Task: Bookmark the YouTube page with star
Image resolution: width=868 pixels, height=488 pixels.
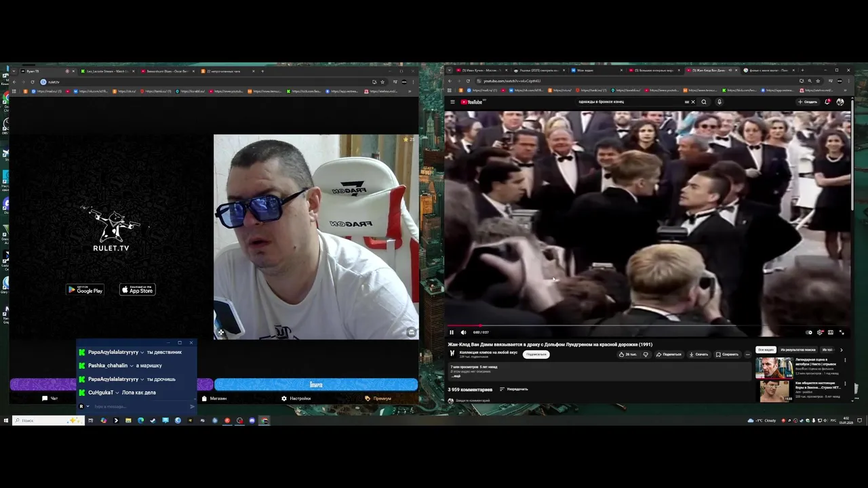Action: point(818,81)
